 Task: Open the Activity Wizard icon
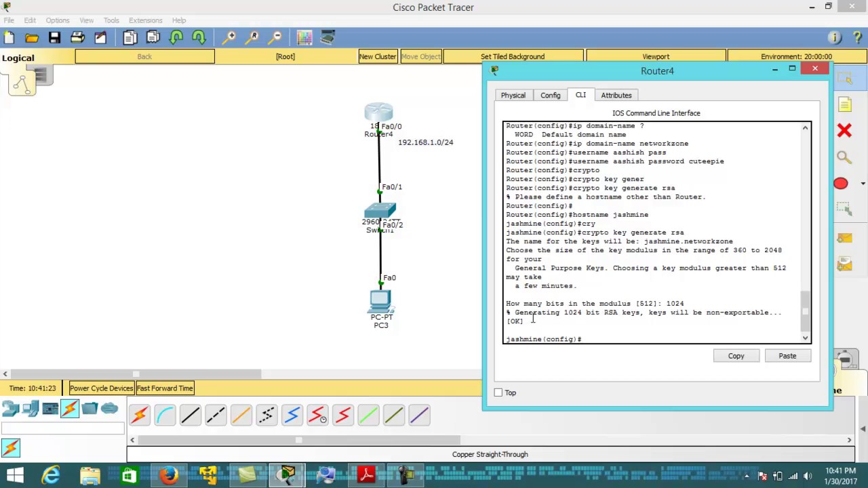(100, 37)
